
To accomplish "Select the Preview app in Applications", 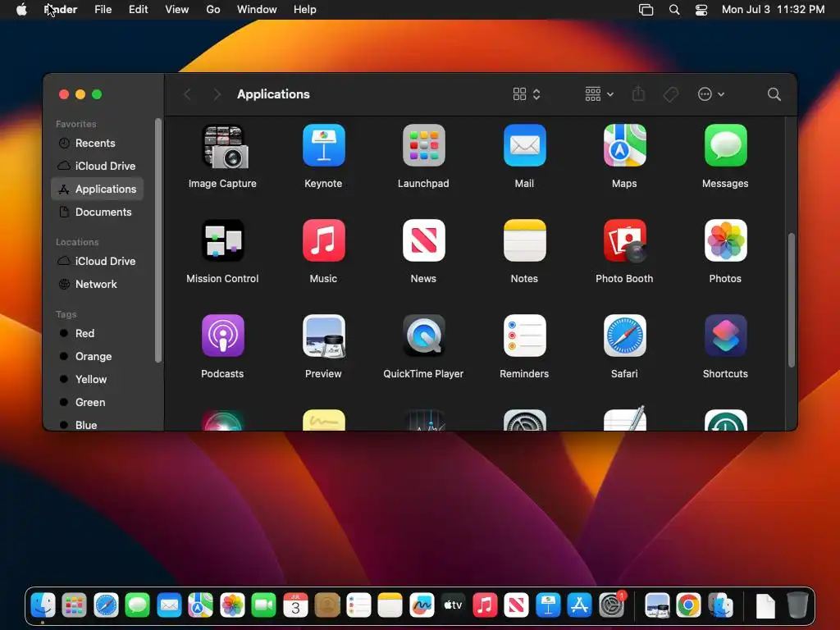I will (x=323, y=336).
